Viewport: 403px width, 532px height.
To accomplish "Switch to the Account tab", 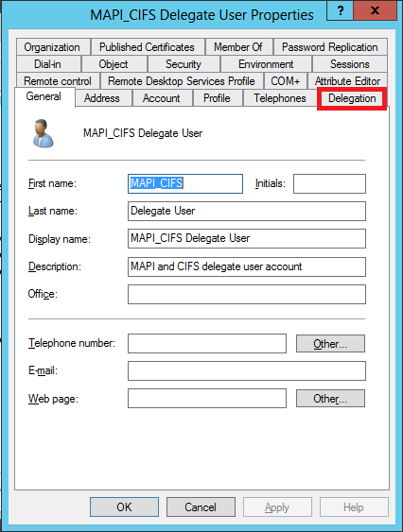I will point(162,98).
